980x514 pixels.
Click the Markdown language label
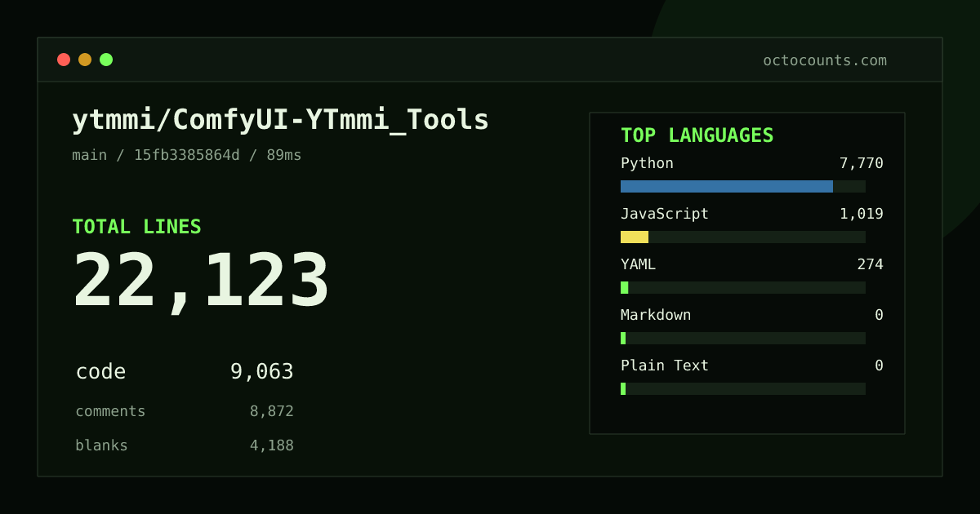[656, 315]
